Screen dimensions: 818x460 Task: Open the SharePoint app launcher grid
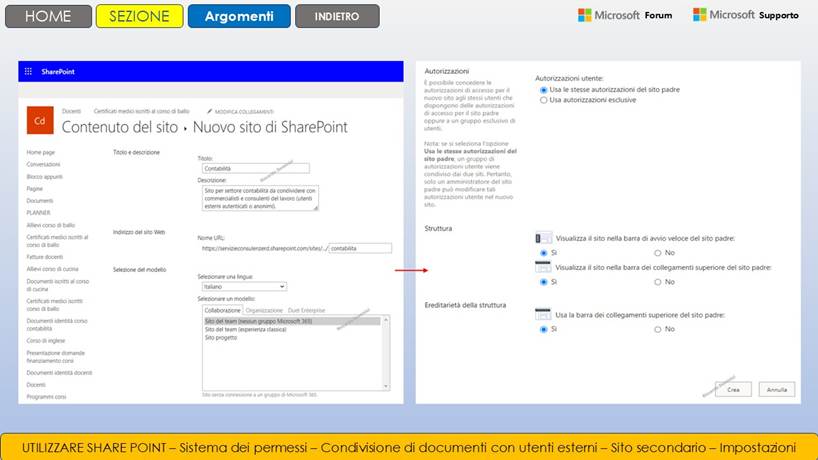click(28, 71)
